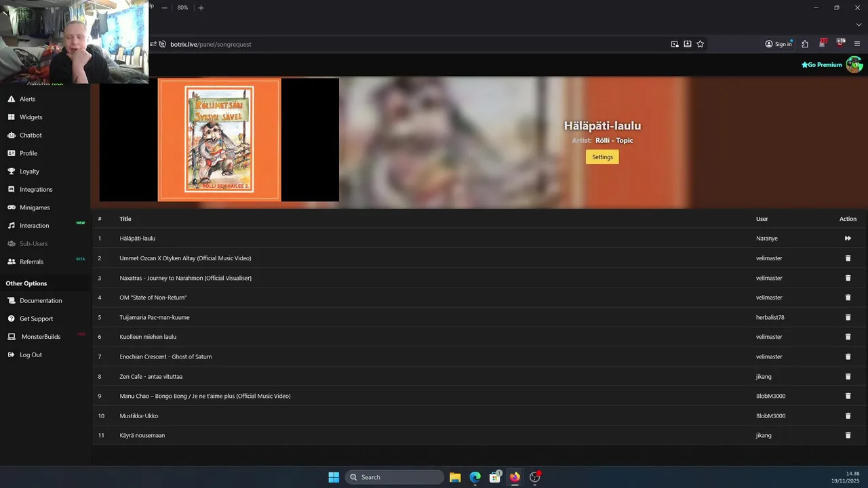Click the Go Premium link

[x=821, y=65]
